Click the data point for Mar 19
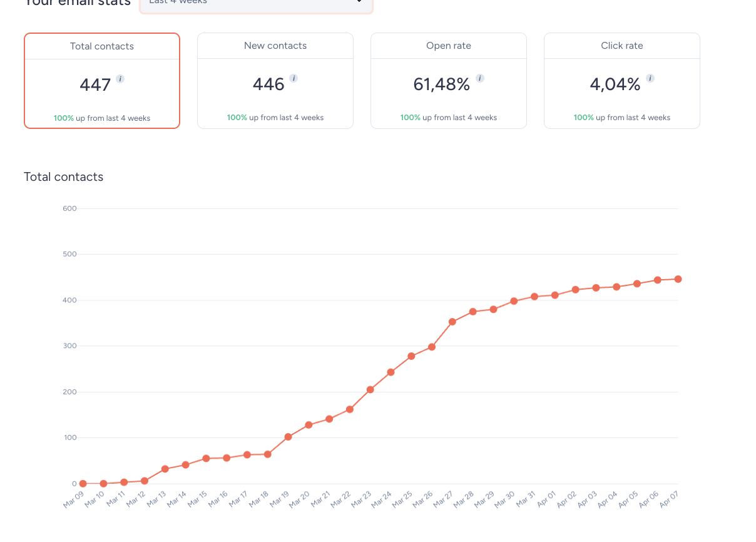The width and height of the screenshot is (756, 542). 289,437
